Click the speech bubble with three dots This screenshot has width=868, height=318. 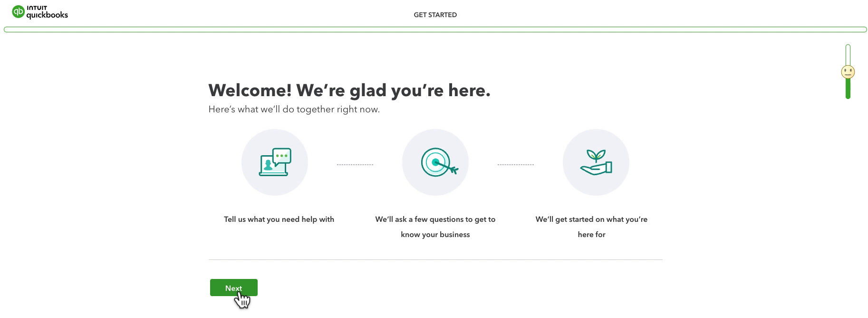tap(282, 156)
